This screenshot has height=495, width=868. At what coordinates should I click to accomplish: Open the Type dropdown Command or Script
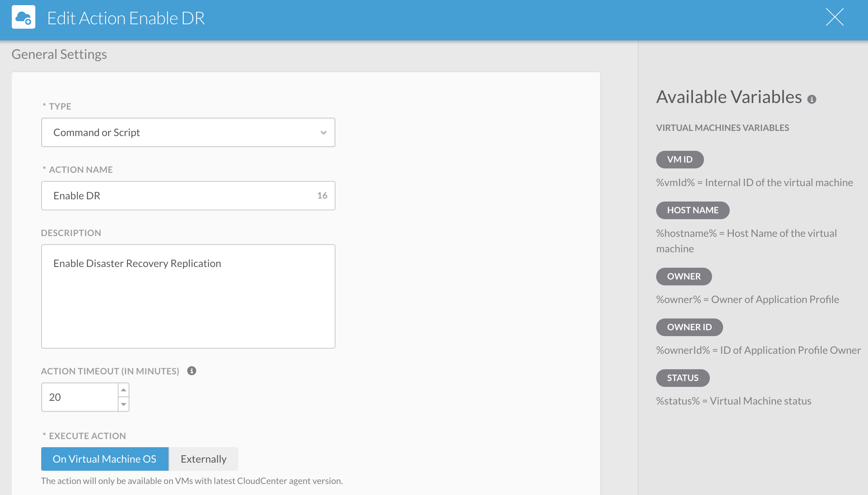[x=188, y=132]
